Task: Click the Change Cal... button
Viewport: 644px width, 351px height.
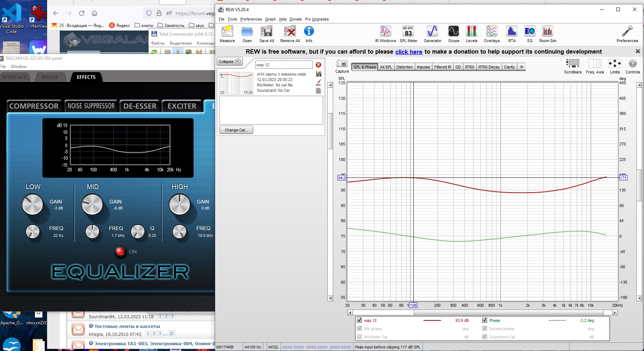Action: coord(236,130)
